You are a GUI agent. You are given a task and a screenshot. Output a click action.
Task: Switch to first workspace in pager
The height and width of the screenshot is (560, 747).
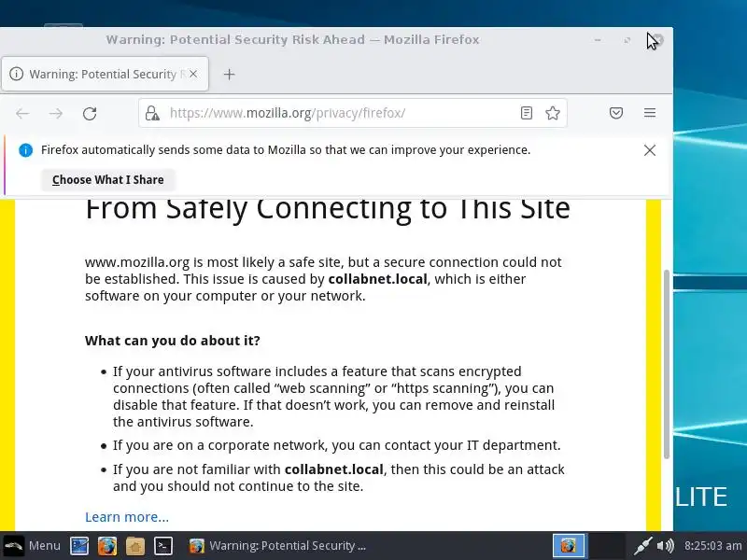pos(569,546)
